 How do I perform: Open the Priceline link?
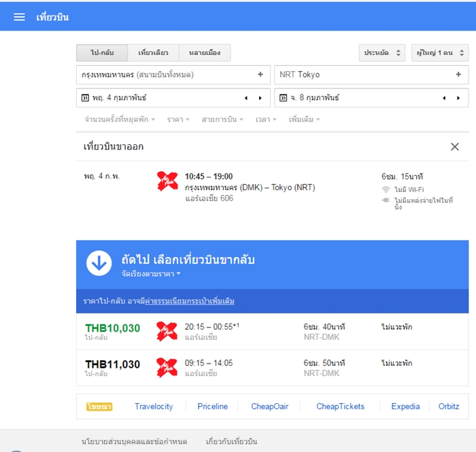coord(212,406)
